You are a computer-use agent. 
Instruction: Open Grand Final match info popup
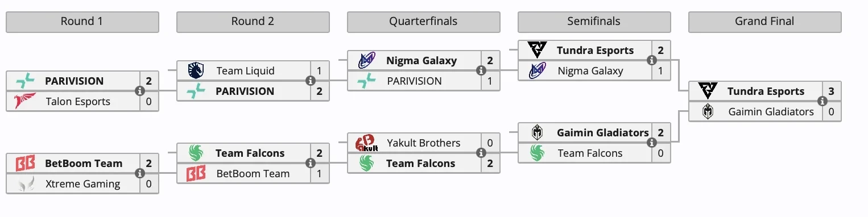tap(822, 101)
